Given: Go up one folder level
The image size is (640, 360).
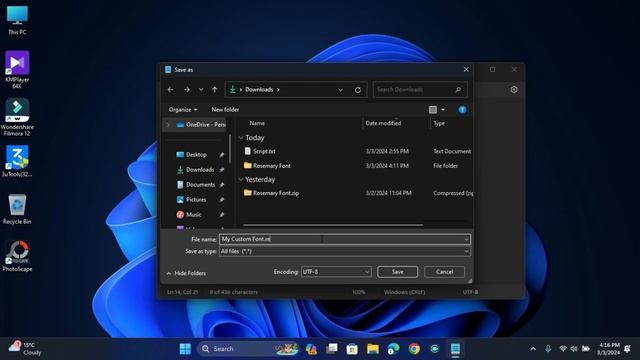Looking at the screenshot, I should tap(215, 89).
